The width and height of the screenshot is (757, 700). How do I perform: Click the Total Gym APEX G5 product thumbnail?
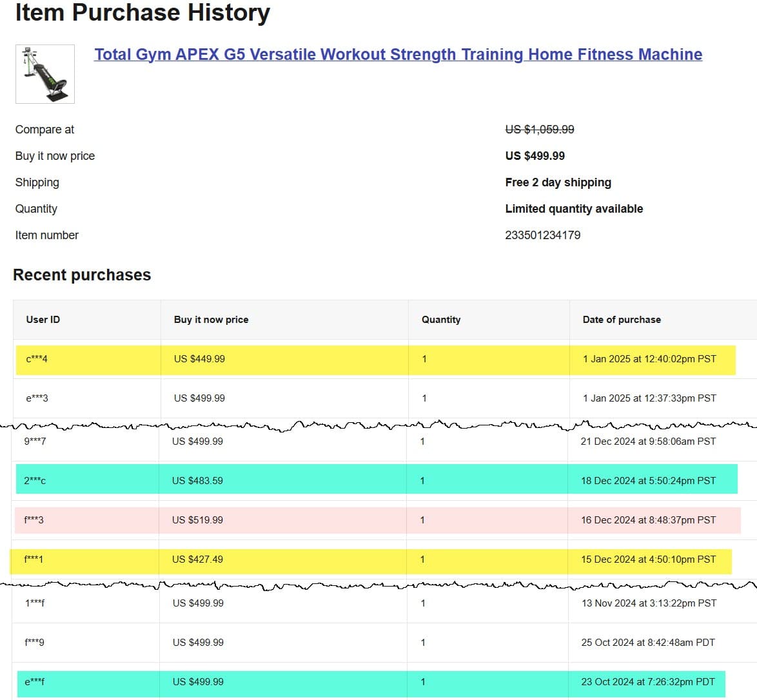45,74
